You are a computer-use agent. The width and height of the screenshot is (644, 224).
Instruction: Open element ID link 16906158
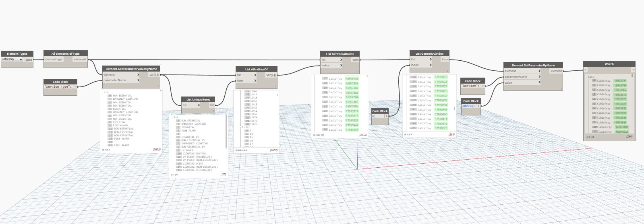[352, 78]
